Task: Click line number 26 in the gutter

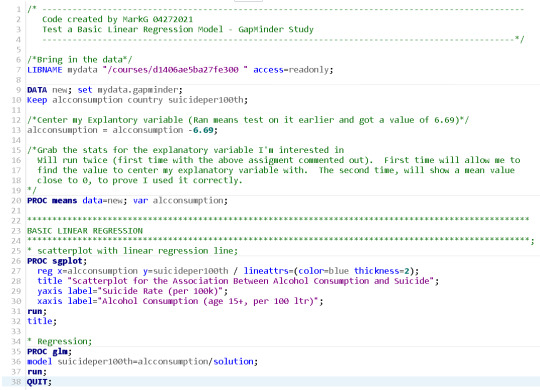Action: click(16, 261)
